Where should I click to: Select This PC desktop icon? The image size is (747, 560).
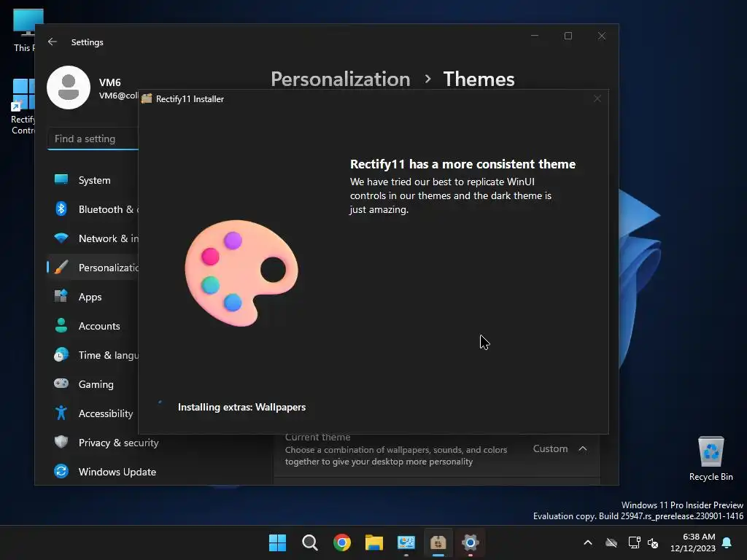coord(24,31)
